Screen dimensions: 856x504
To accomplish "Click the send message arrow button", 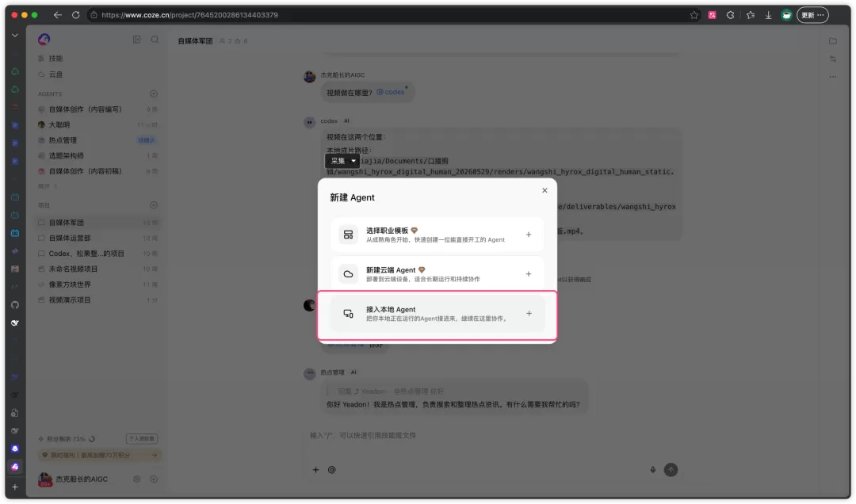I will click(671, 470).
